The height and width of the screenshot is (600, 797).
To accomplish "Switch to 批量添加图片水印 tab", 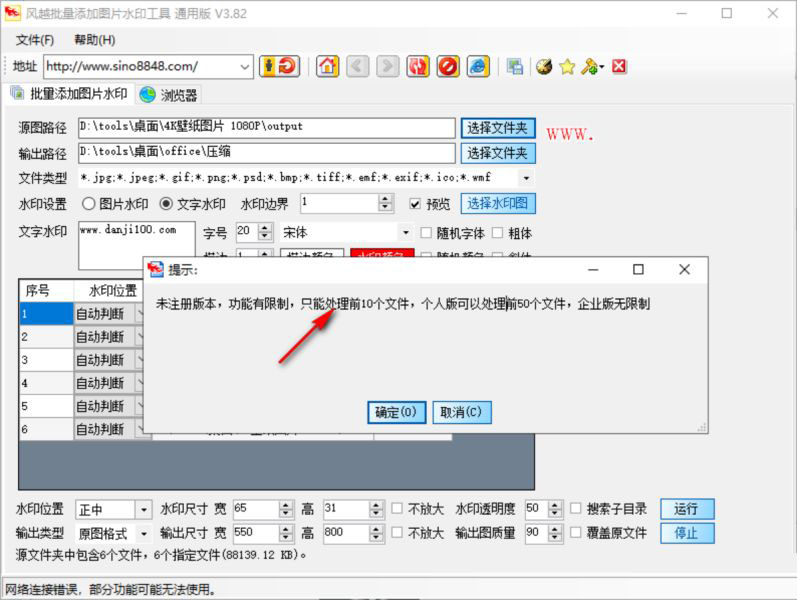I will (x=69, y=94).
